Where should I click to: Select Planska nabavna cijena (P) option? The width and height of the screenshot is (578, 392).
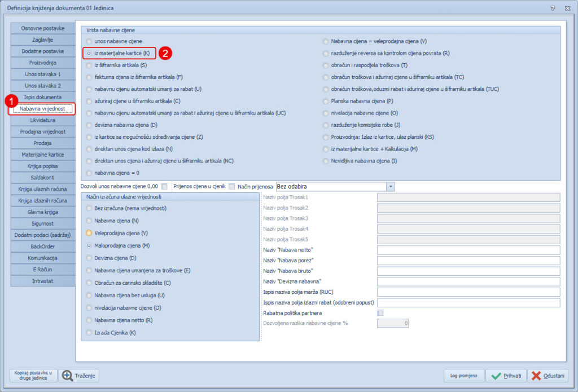326,101
